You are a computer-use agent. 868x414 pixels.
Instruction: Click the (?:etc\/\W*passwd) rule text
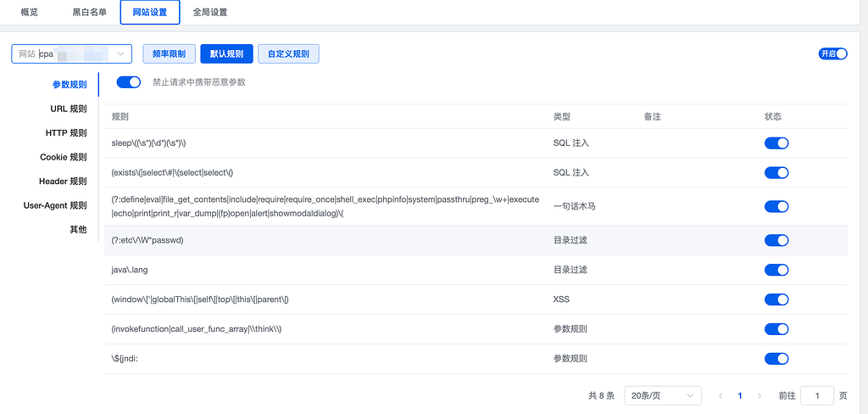(147, 240)
